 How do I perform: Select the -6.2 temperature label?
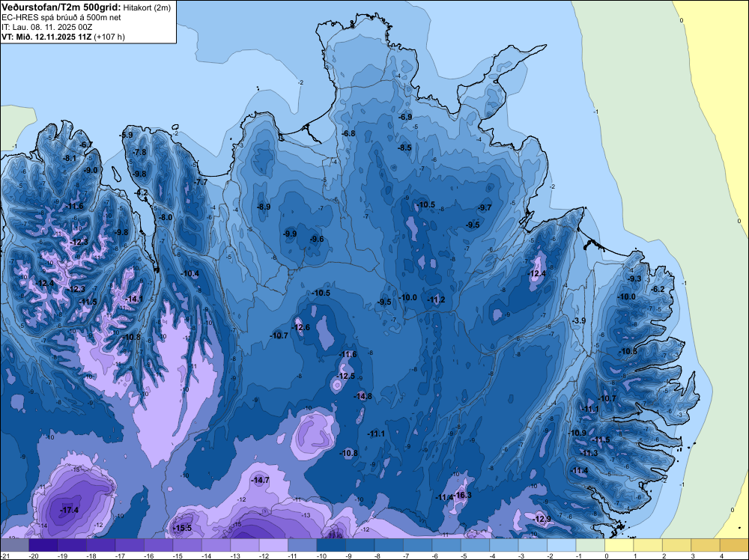pyautogui.click(x=658, y=289)
